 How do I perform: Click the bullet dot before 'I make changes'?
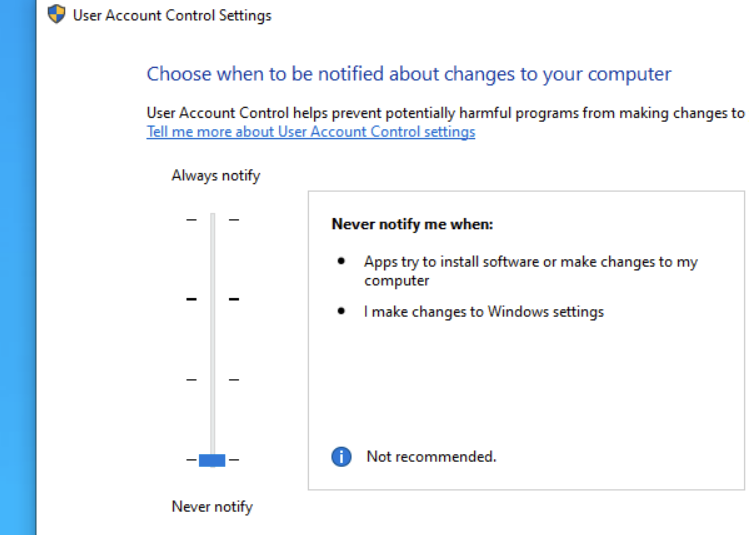point(342,311)
